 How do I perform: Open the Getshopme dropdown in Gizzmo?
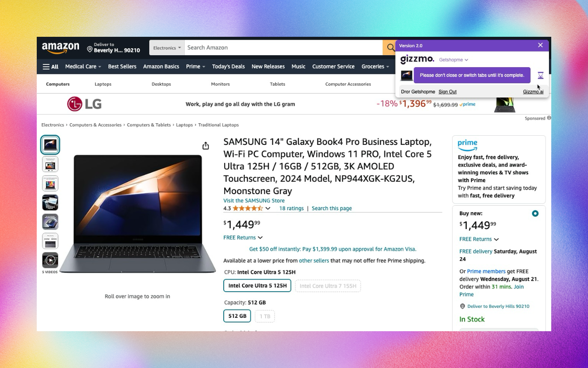(453, 60)
